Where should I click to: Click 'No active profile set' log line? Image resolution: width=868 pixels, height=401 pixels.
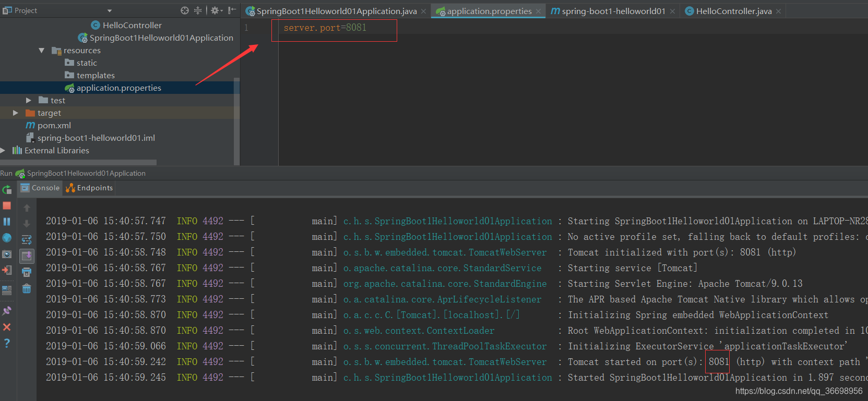click(718, 237)
